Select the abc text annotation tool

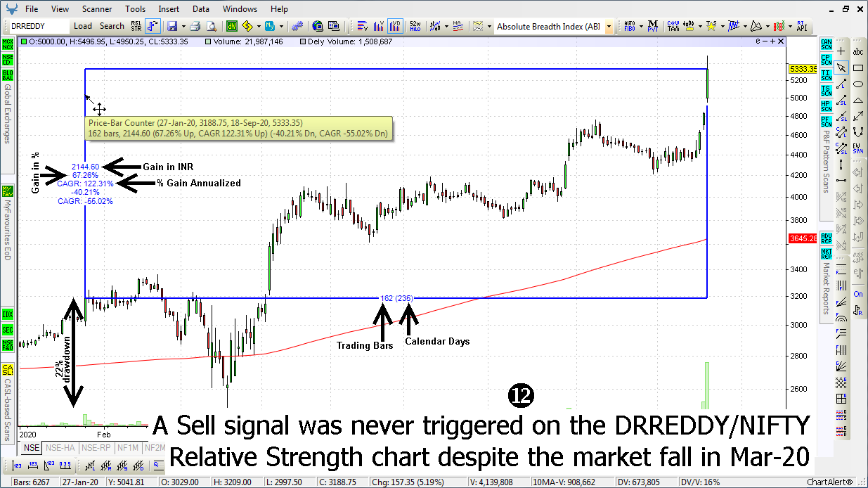(858, 51)
